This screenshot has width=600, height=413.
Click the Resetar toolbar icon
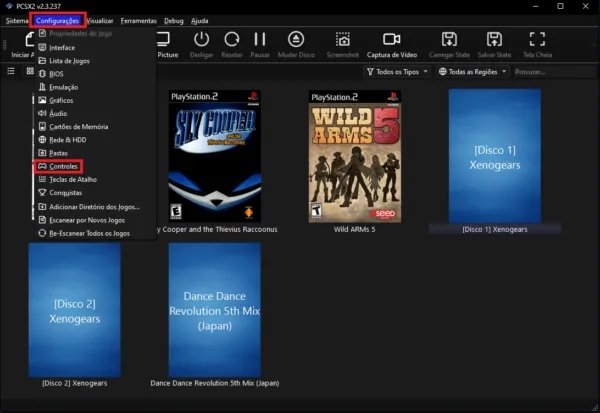[x=232, y=39]
